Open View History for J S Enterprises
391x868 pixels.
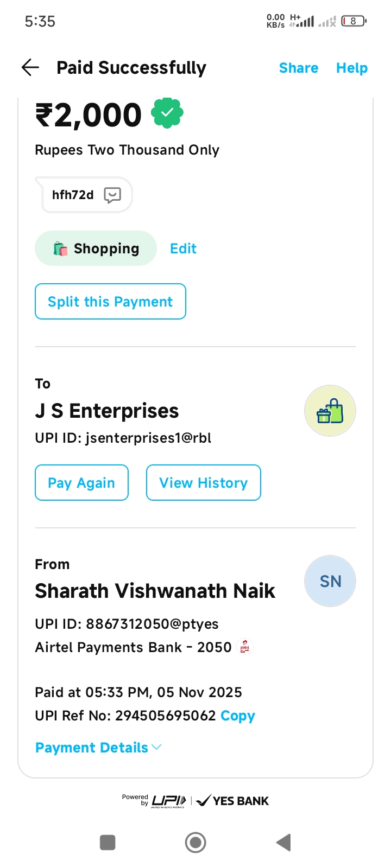[203, 483]
